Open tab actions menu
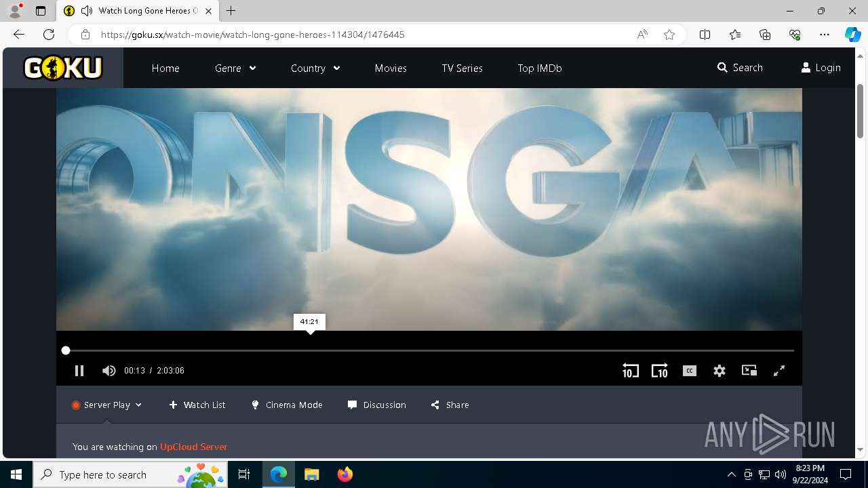 (41, 11)
